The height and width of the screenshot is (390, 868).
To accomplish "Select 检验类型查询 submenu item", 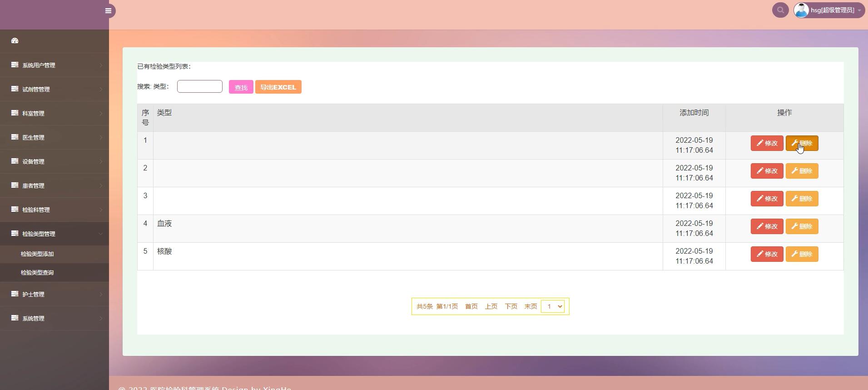I will click(37, 273).
